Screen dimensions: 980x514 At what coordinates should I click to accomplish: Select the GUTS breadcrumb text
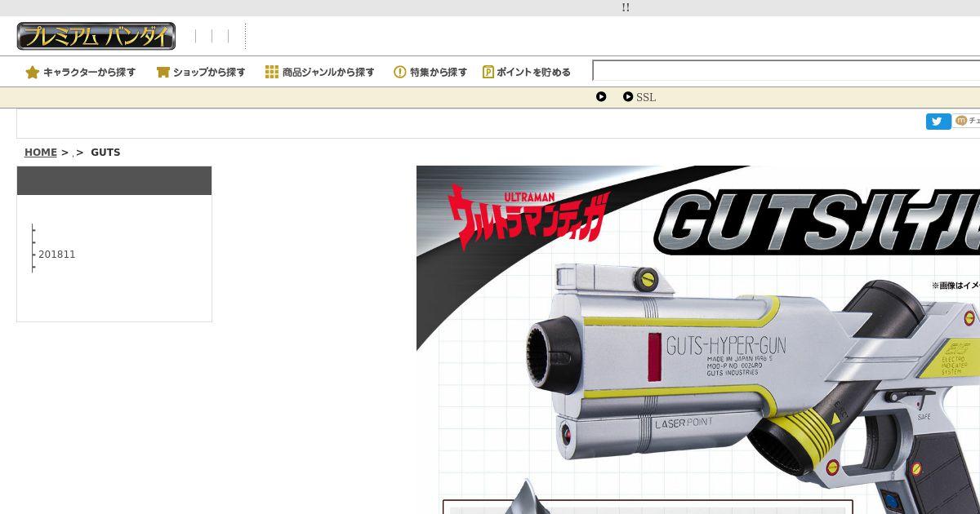pyautogui.click(x=105, y=153)
